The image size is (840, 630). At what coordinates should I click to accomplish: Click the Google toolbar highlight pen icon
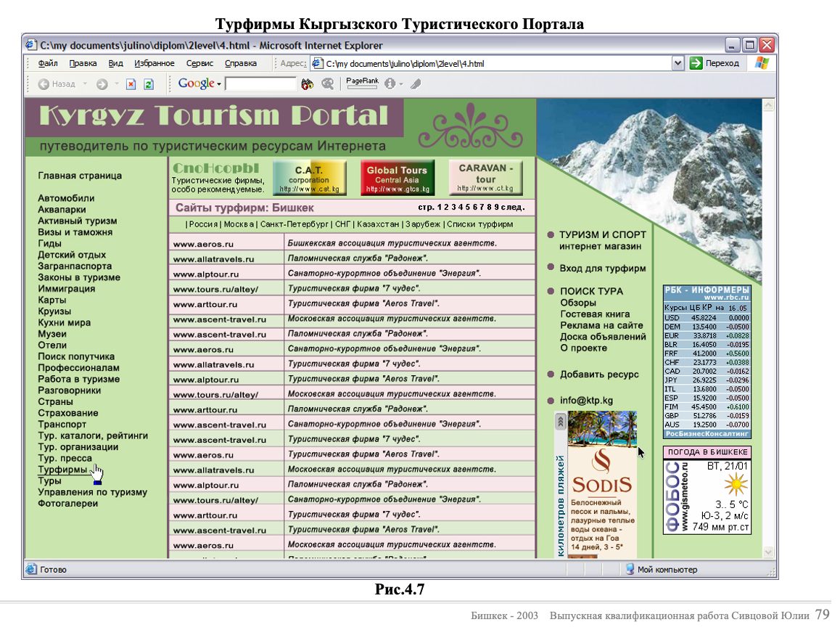pyautogui.click(x=416, y=83)
